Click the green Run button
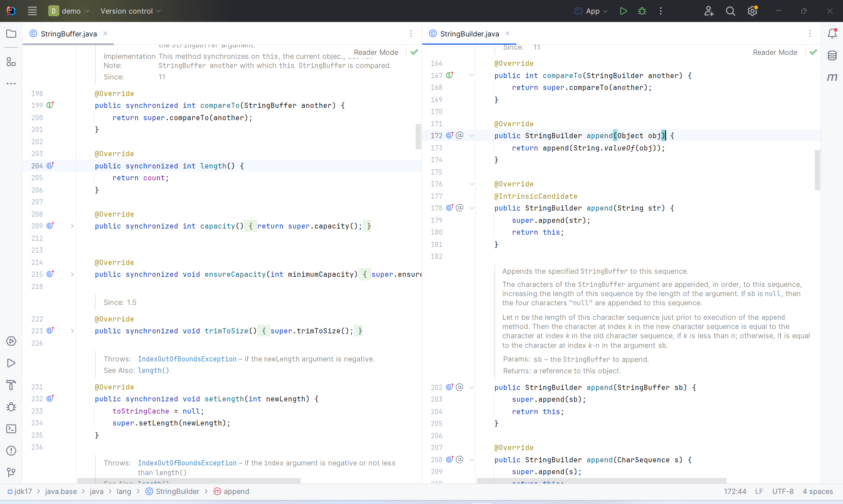843x504 pixels. [623, 11]
